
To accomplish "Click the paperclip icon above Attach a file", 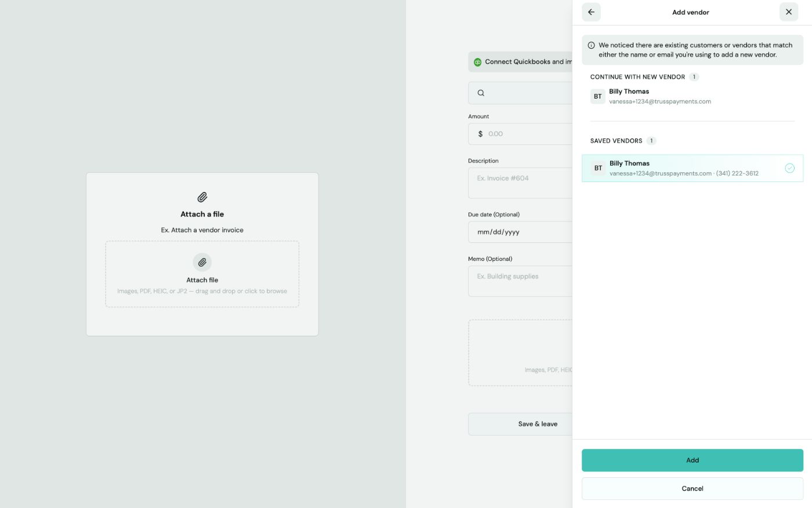I will (202, 197).
